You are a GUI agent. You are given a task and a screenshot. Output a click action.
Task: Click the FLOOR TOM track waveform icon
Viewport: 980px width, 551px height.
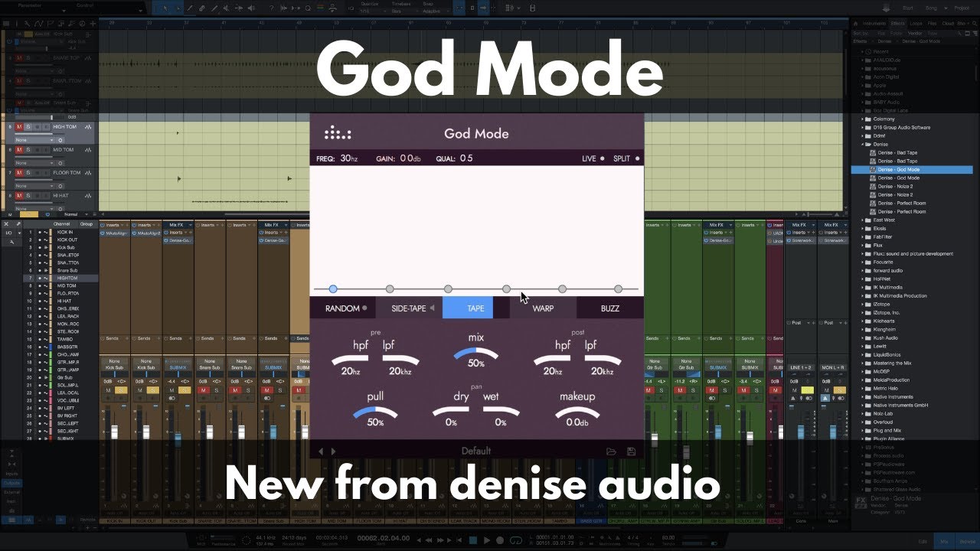89,173
